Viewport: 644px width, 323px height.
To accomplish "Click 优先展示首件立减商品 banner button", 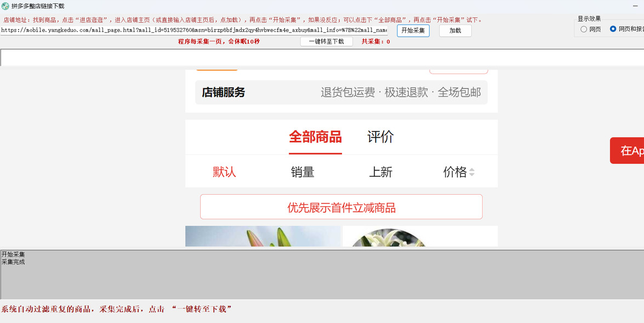I will tap(341, 207).
